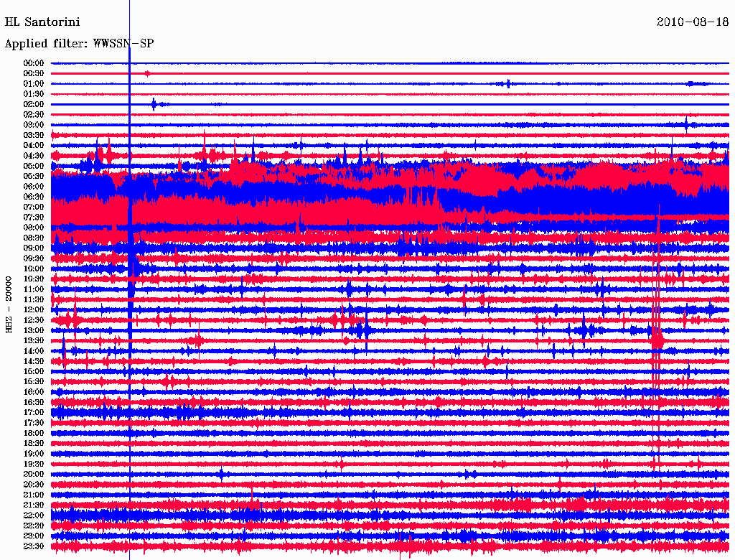Click the red seismic spike on the 00:30 trace

tap(148, 73)
